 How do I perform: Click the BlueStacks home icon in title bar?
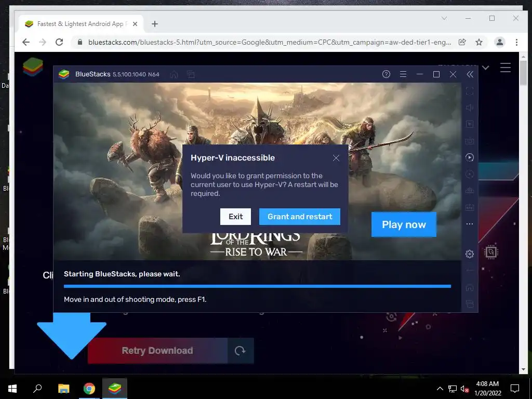point(174,74)
